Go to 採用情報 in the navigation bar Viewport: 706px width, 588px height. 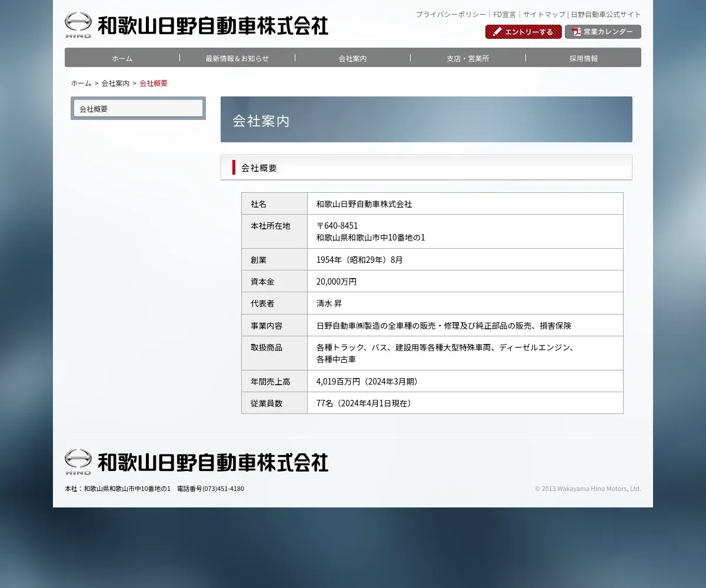click(583, 58)
